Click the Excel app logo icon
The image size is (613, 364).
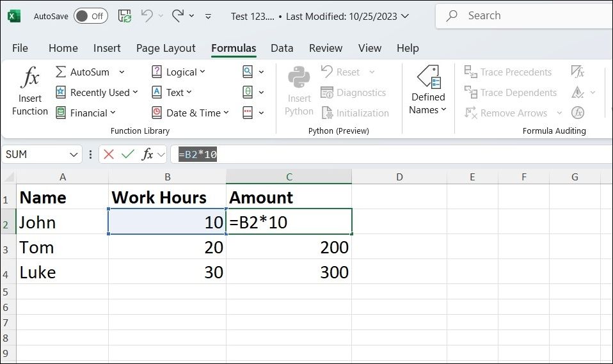point(14,16)
